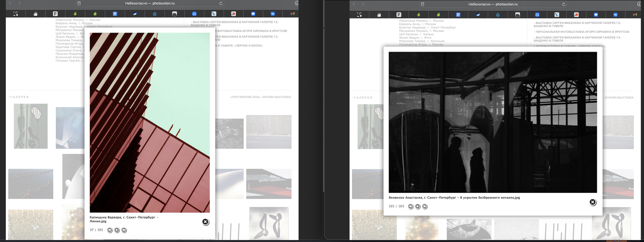The width and height of the screenshot is (644, 242).
Task: Open the MK favorite in the left window
Action: click(174, 14)
